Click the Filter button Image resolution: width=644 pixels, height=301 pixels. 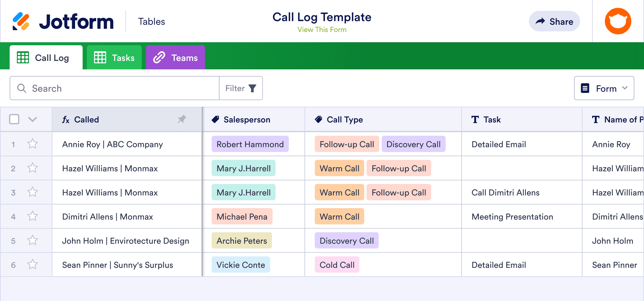[241, 88]
